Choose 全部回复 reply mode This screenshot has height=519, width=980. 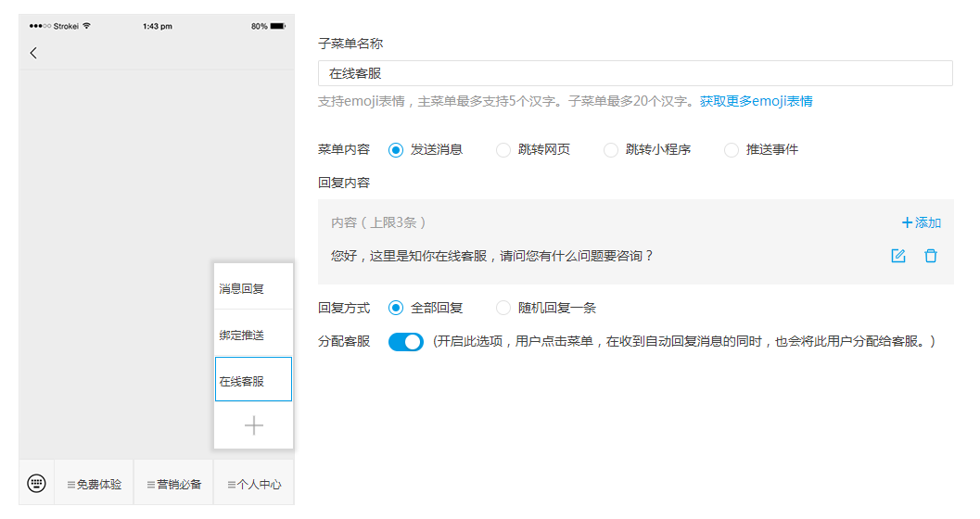pos(396,308)
